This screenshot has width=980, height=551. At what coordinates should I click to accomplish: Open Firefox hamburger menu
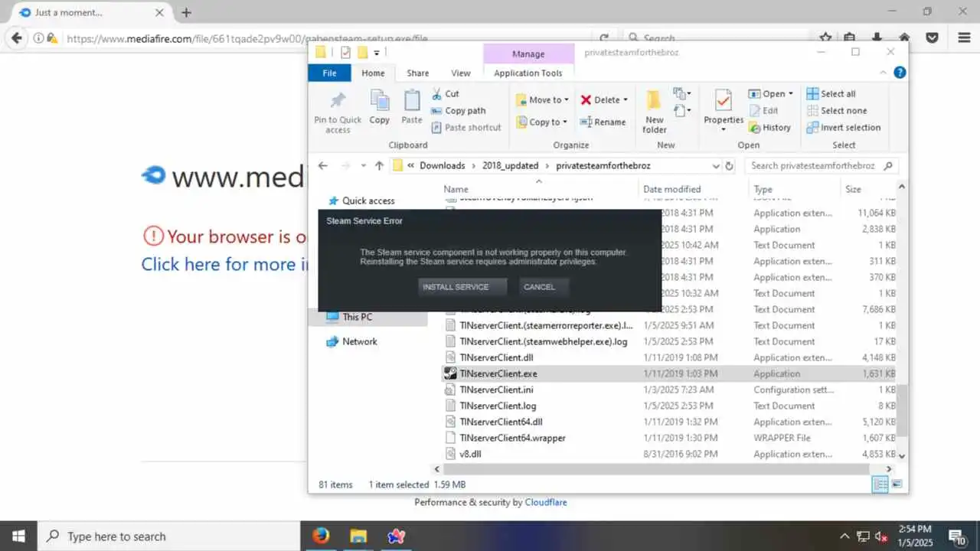pyautogui.click(x=964, y=37)
